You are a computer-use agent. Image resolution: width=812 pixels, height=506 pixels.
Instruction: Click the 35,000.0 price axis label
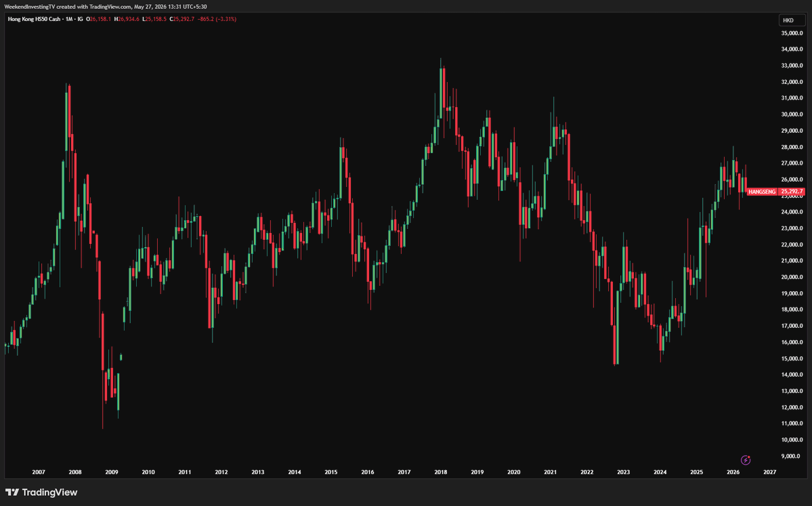tap(792, 33)
